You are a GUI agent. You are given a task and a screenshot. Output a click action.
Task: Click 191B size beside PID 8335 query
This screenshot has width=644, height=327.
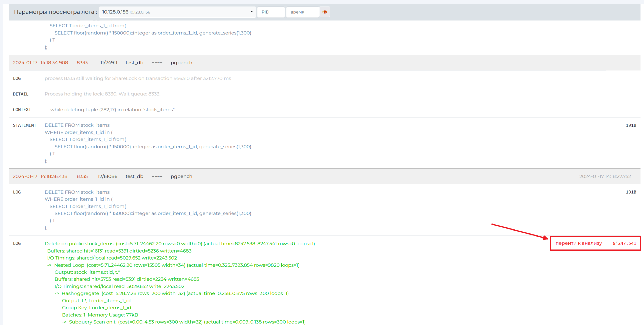[631, 192]
